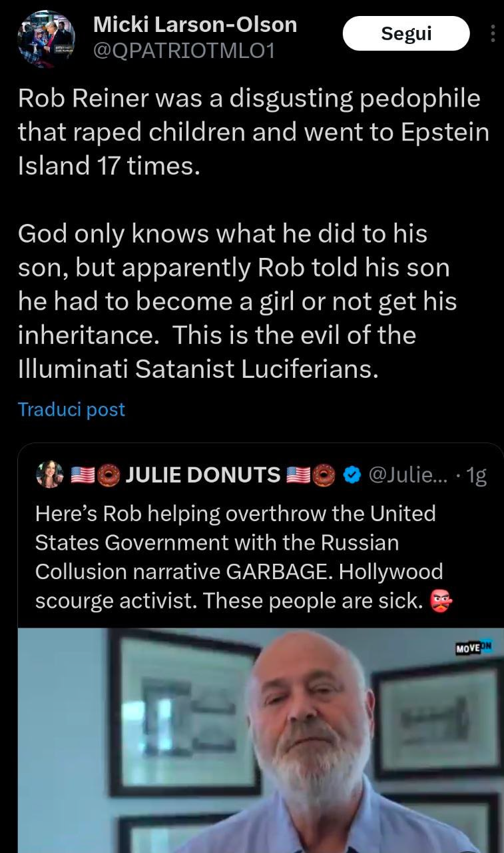Play the quoted post's video thumbnail
504x853 pixels.
click(x=260, y=740)
